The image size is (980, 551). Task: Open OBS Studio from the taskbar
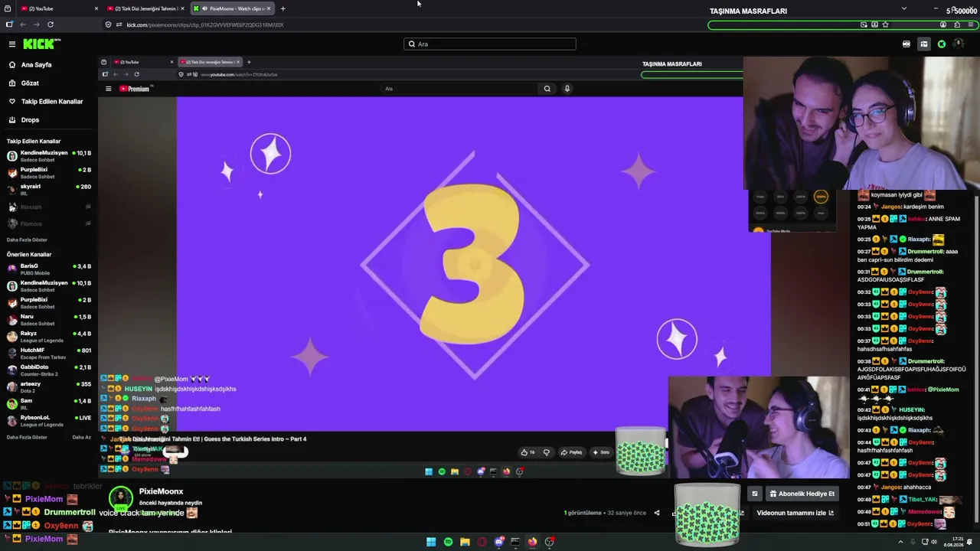tap(549, 542)
